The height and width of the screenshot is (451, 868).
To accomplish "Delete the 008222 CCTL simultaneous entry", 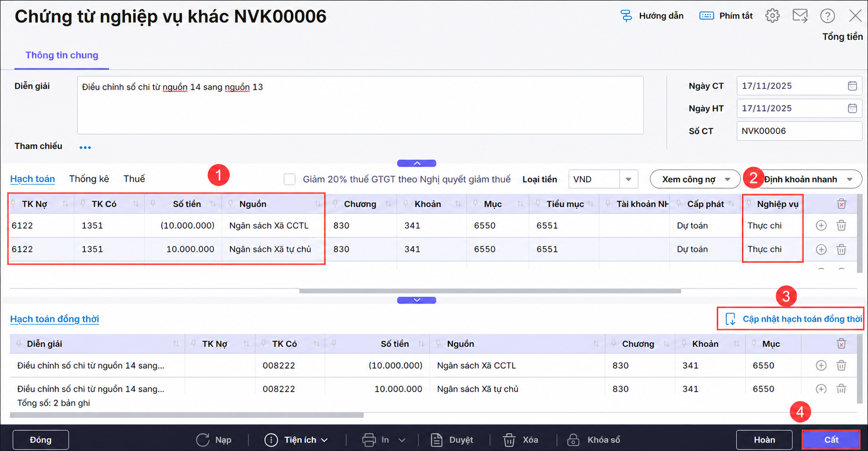I will click(x=842, y=366).
